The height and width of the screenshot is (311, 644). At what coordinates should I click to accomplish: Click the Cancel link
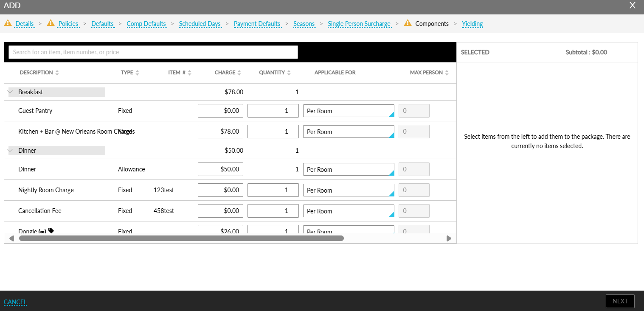[15, 302]
